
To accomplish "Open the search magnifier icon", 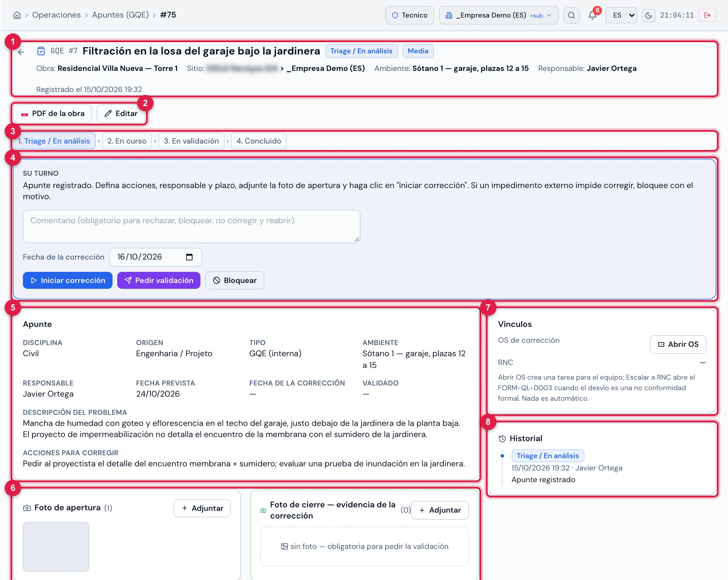I will (571, 15).
